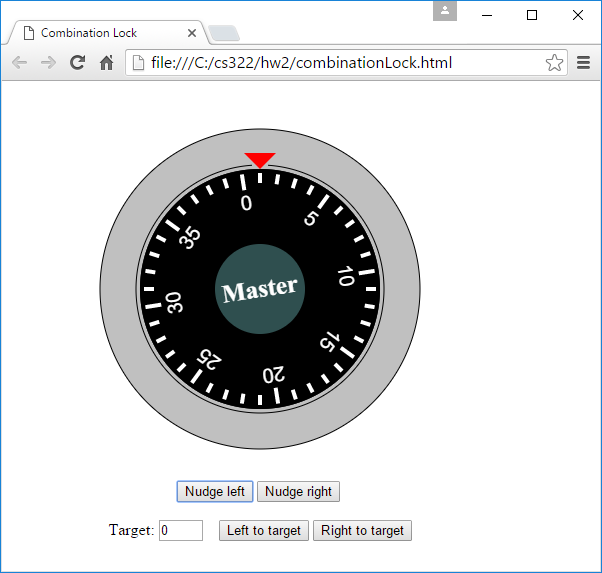The height and width of the screenshot is (573, 602).
Task: Click the Target number input field
Action: [x=181, y=530]
